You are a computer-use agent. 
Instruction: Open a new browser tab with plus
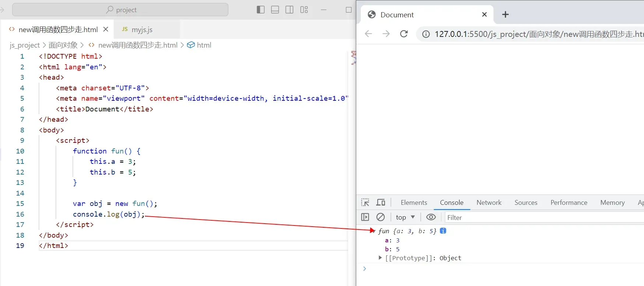coord(505,14)
